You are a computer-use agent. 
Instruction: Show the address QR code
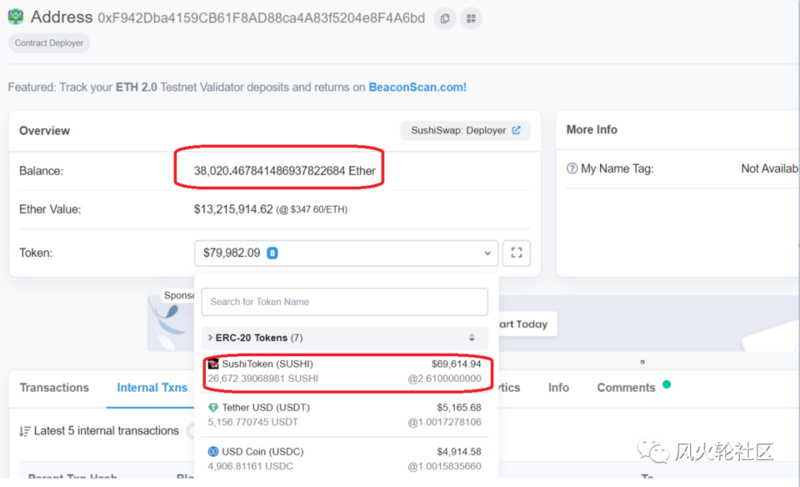[x=470, y=18]
